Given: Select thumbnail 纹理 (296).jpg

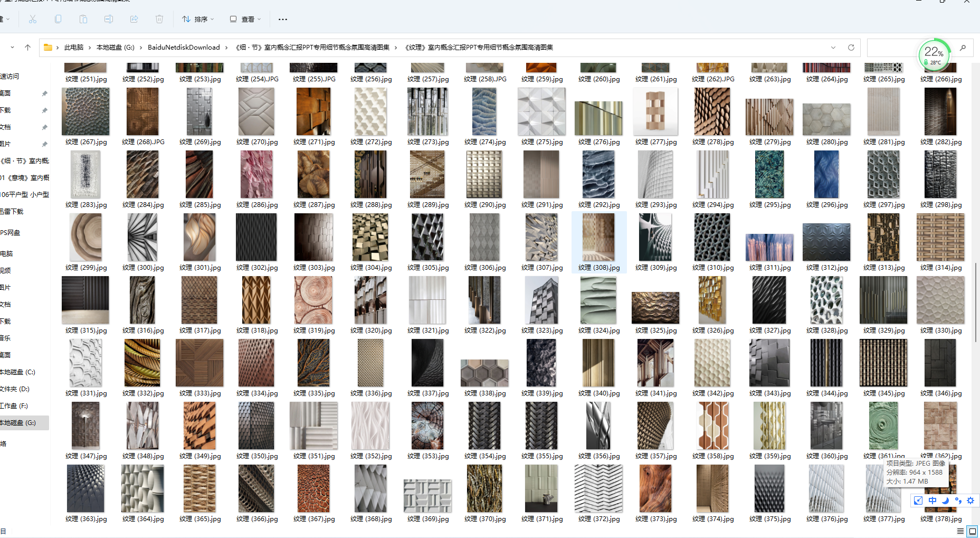Looking at the screenshot, I should point(826,174).
